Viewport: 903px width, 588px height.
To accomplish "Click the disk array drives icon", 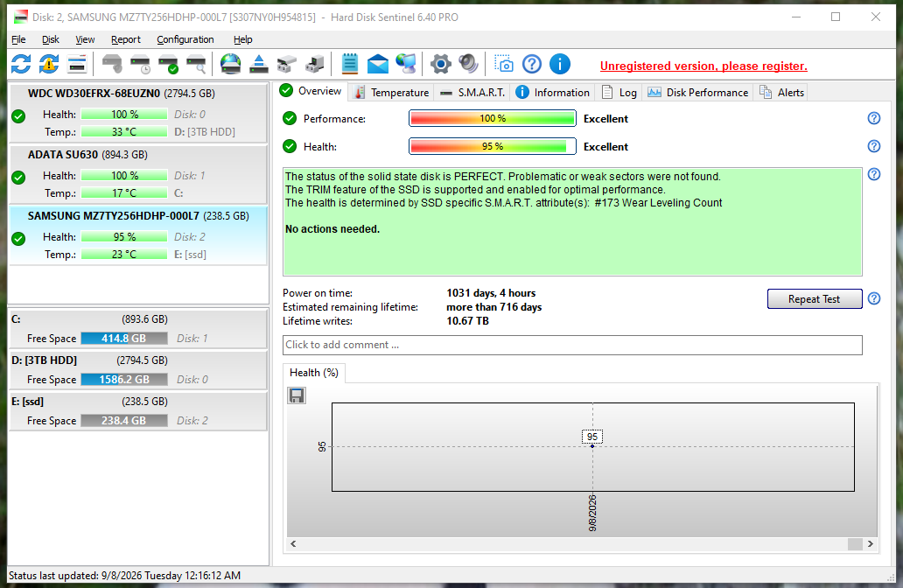I will [286, 64].
